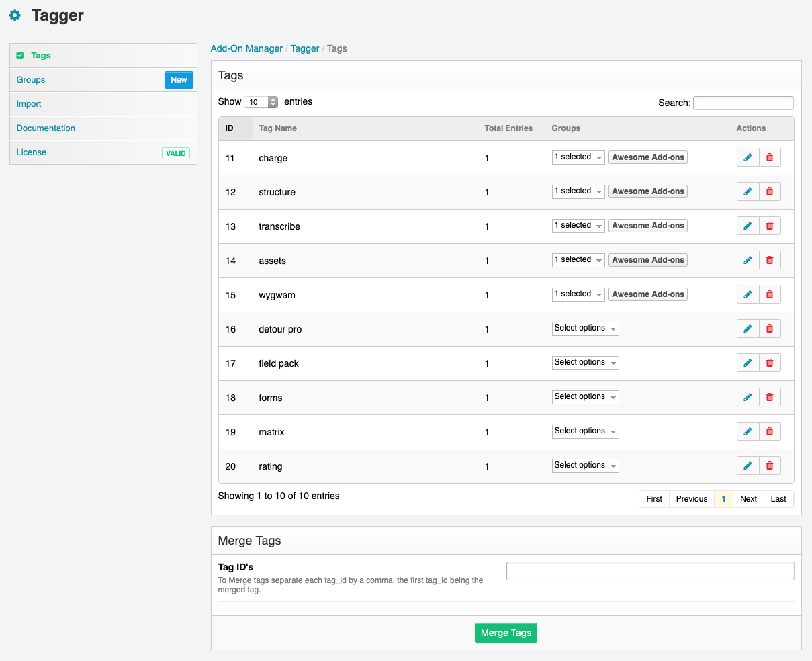Viewport: 812px width, 661px height.
Task: Edit the field pack tag with pencil icon
Action: (x=748, y=363)
